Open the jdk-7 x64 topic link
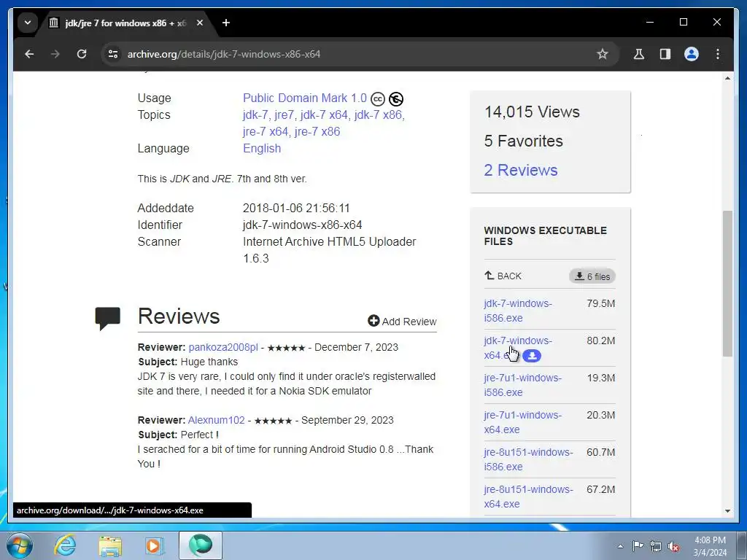Screen dimensions: 747x560 click(324, 114)
